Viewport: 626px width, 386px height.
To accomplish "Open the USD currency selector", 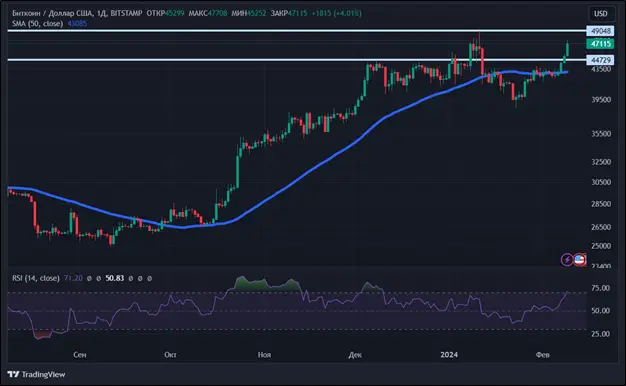I will pos(600,14).
